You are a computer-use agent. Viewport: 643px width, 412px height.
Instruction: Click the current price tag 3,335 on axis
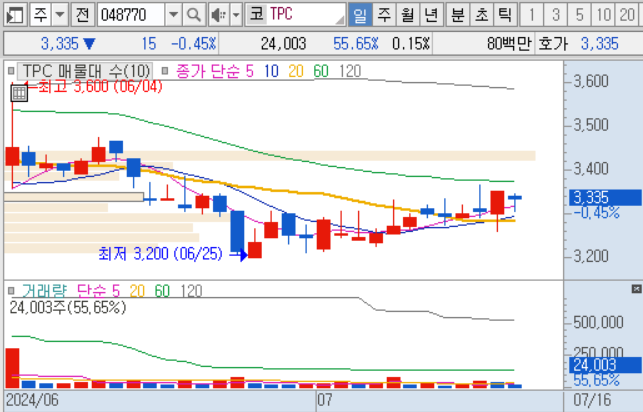tap(605, 198)
